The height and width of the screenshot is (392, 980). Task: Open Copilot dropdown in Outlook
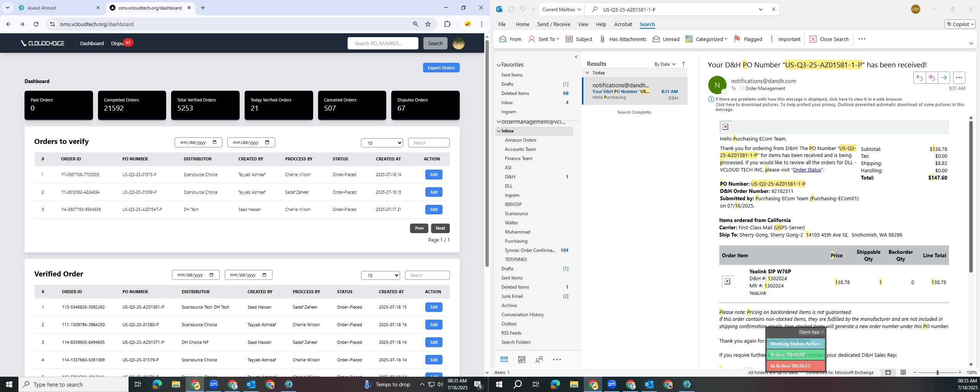960,24
